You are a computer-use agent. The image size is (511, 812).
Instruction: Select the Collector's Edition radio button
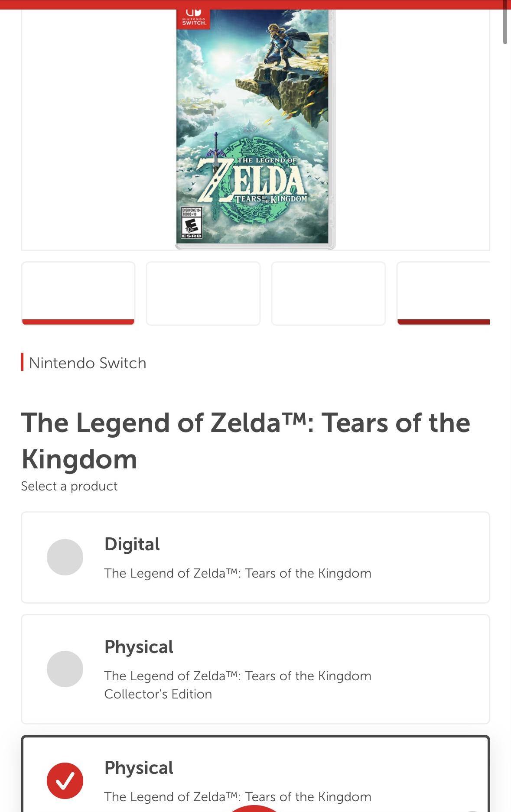click(x=65, y=669)
